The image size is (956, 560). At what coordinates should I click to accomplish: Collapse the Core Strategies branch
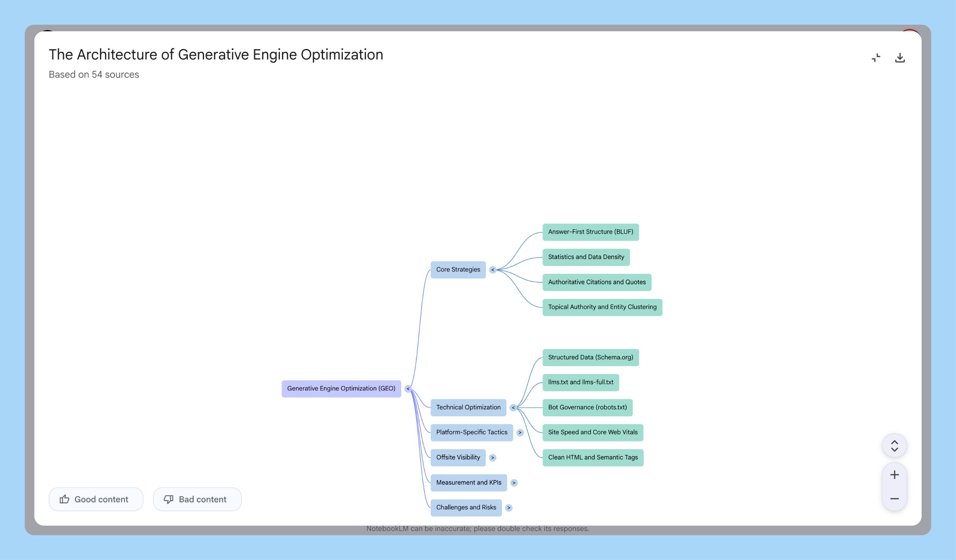pyautogui.click(x=493, y=270)
